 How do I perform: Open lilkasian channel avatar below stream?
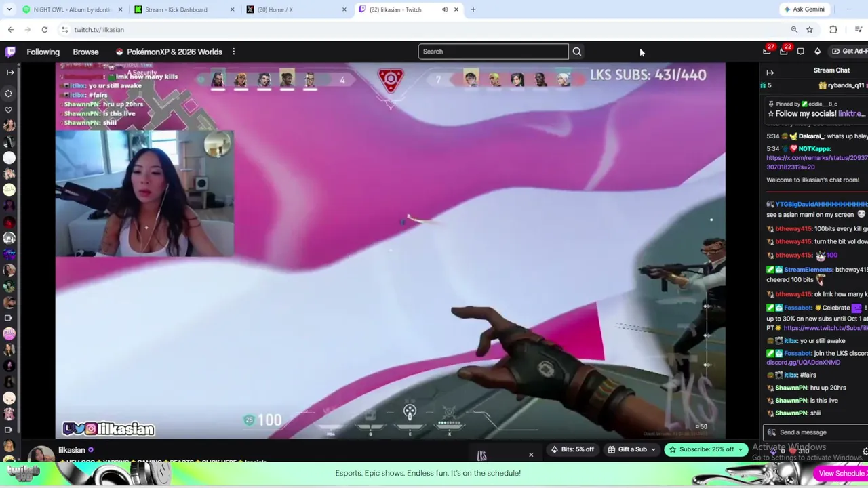(41, 454)
